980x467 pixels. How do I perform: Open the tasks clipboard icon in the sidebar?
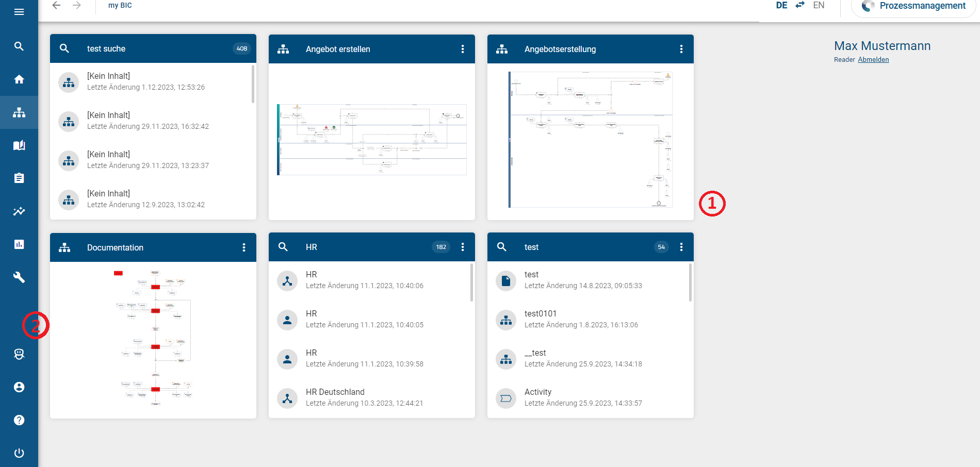click(19, 178)
